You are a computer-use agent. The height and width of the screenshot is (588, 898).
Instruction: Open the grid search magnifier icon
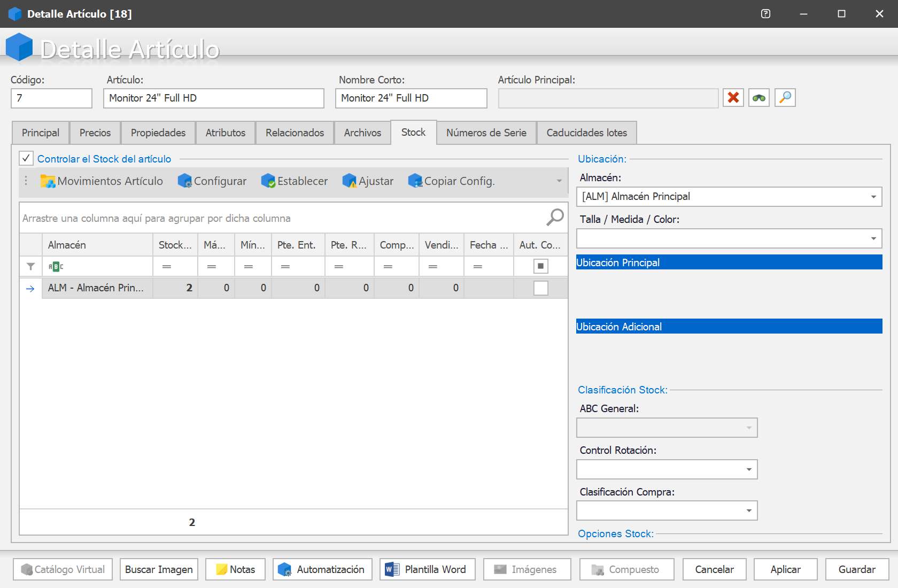[x=555, y=217]
